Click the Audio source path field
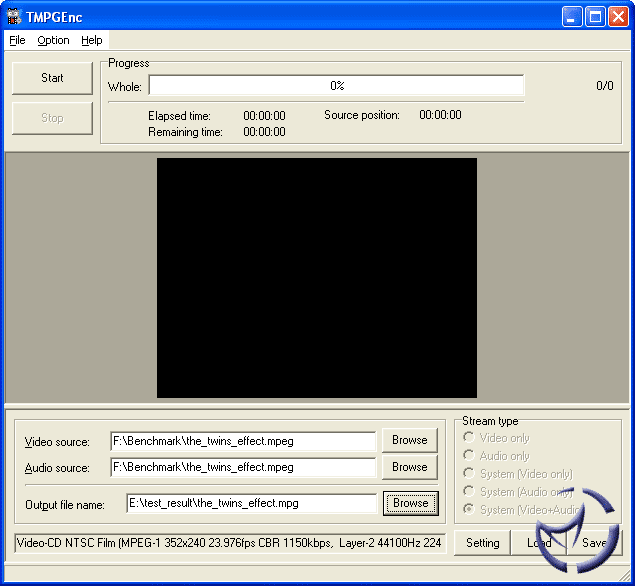 tap(242, 467)
